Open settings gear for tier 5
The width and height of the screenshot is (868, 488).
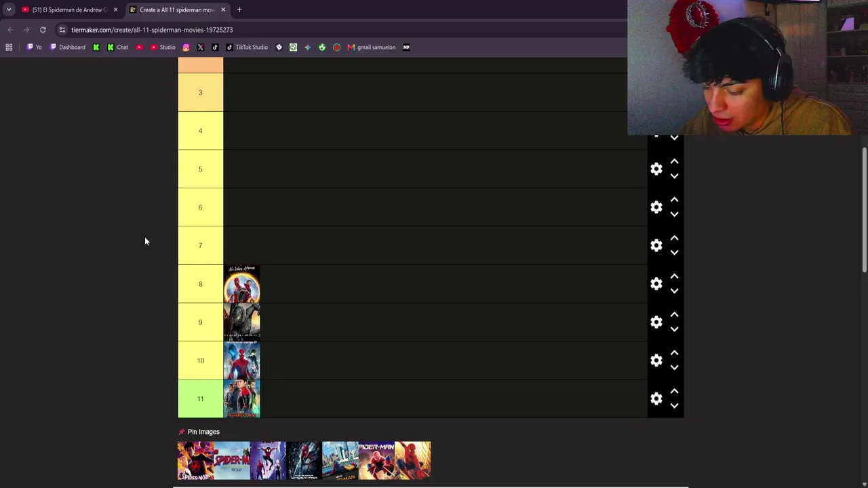pyautogui.click(x=656, y=169)
